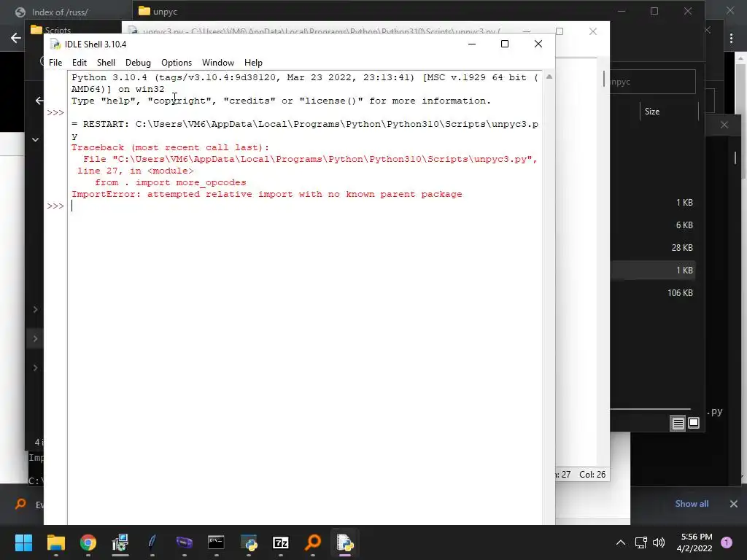Click the Scripts folder icon in Explorer title
The image size is (747, 560).
coord(36,29)
